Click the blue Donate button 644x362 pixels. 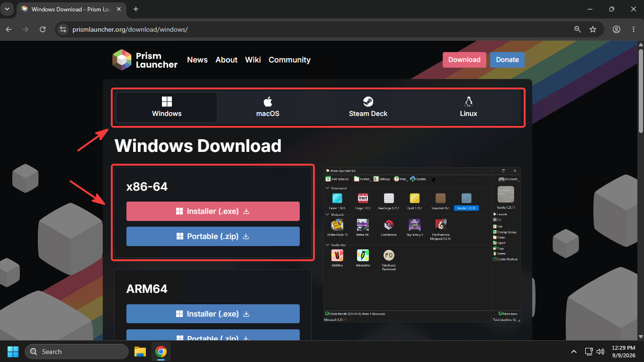(507, 60)
